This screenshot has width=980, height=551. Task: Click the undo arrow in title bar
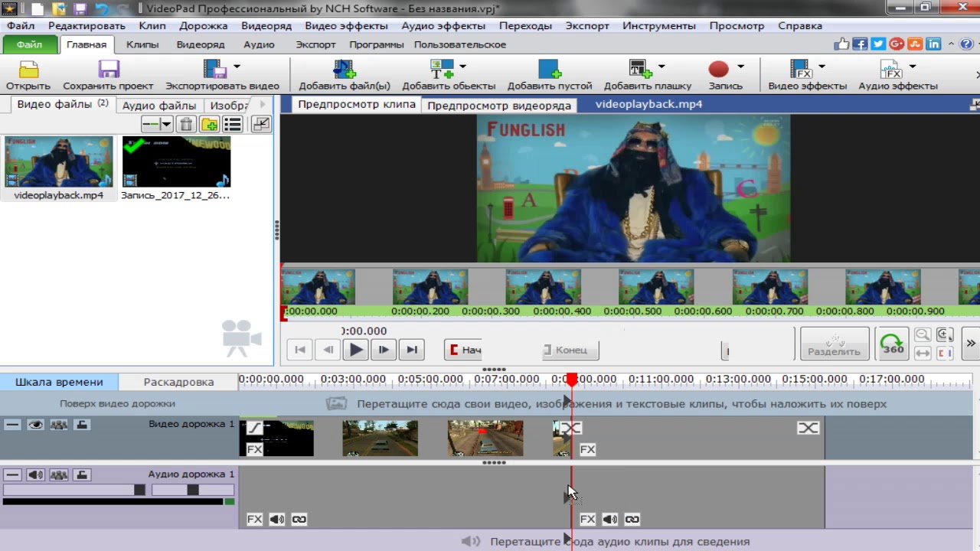pos(102,8)
